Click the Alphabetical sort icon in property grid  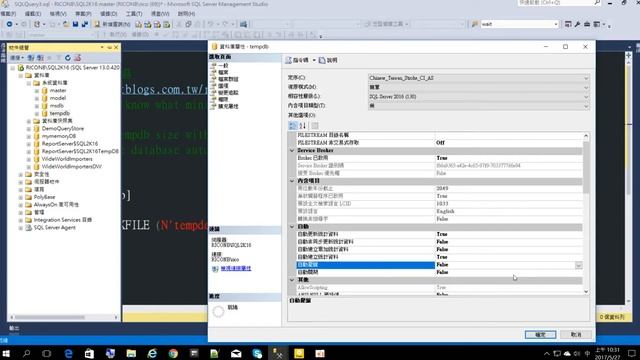[x=302, y=126]
